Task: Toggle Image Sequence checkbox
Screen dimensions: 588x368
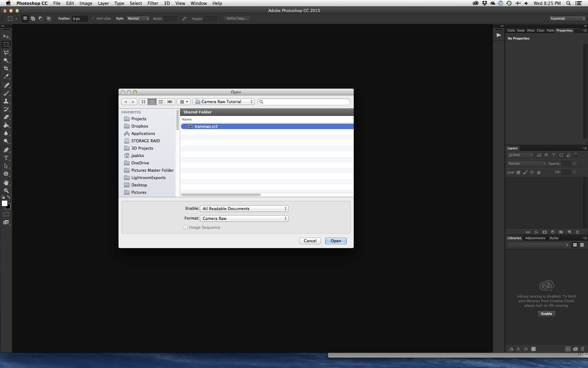Action: (186, 227)
